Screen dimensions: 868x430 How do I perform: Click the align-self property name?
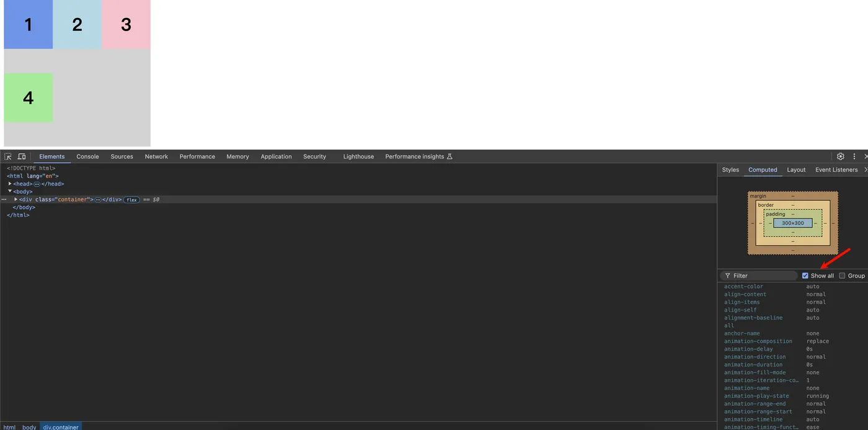740,310
